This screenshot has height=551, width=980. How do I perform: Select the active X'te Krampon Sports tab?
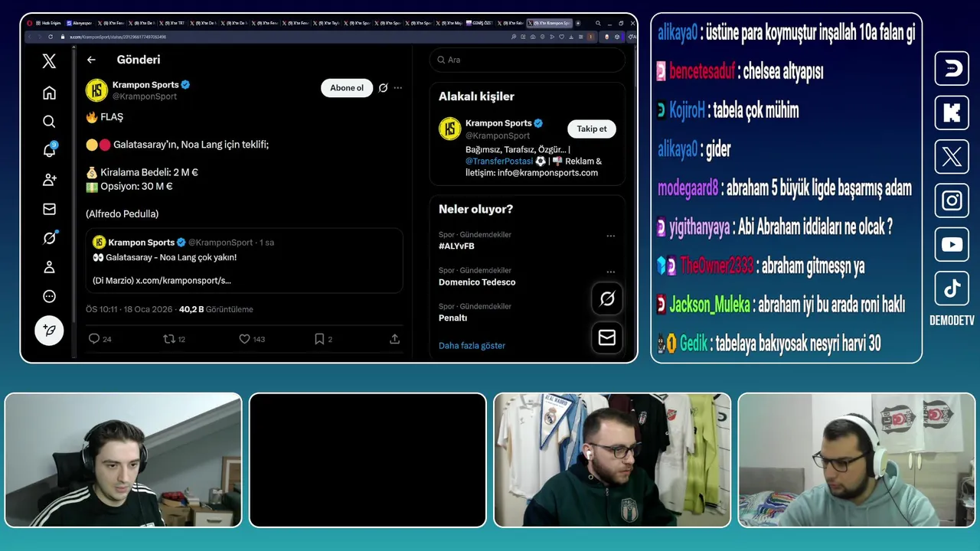(549, 23)
